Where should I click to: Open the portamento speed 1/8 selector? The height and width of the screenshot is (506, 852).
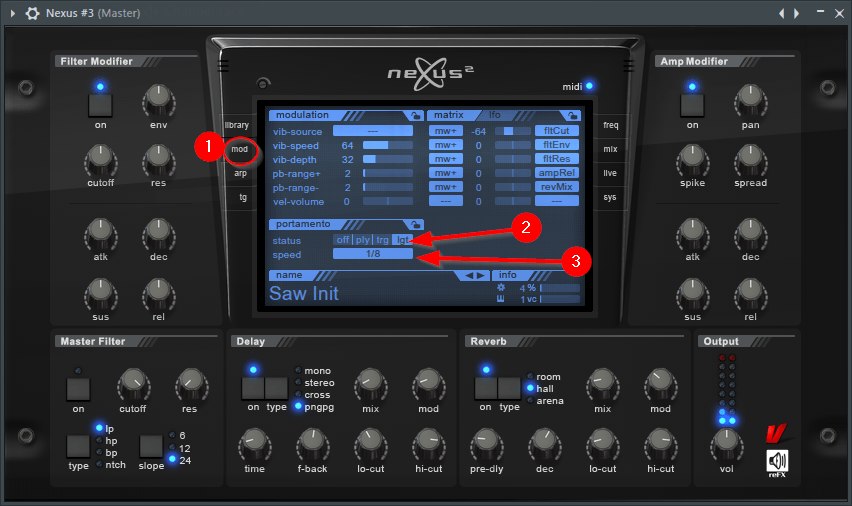pyautogui.click(x=373, y=254)
